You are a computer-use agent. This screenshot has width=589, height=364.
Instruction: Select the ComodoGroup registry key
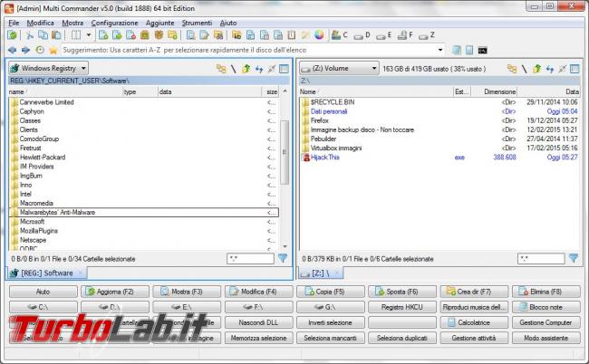pyautogui.click(x=143, y=139)
